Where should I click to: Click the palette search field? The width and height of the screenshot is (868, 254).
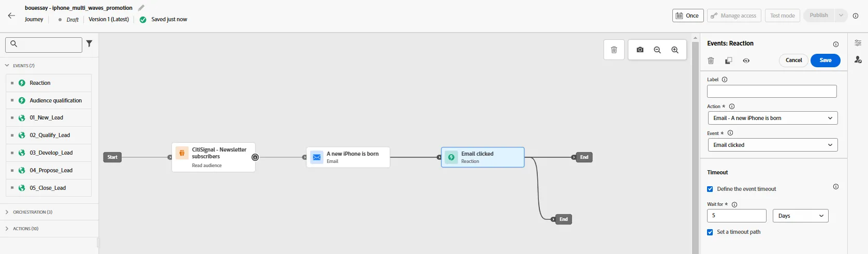[x=43, y=44]
